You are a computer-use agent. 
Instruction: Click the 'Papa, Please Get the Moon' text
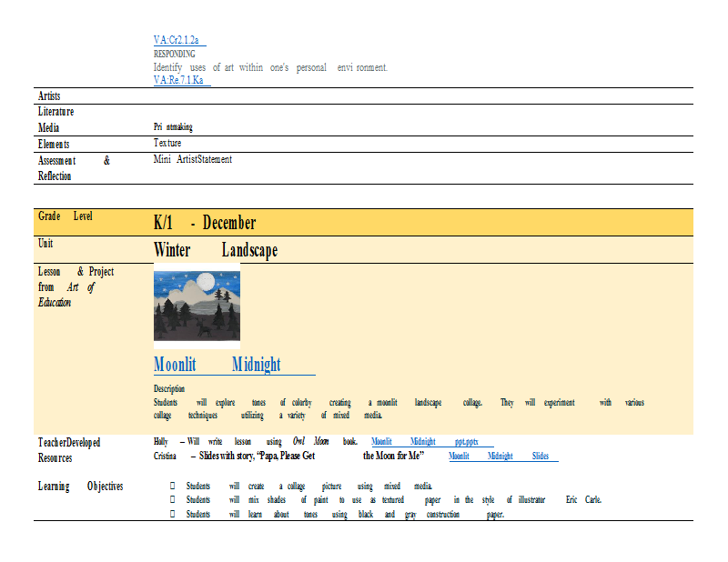[342, 456]
